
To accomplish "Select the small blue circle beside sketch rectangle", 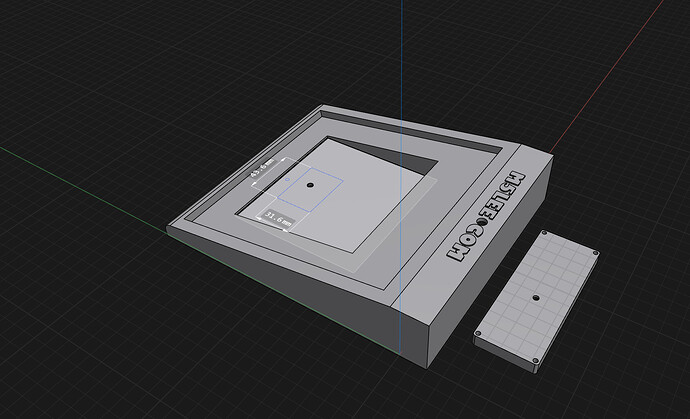I will (287, 180).
